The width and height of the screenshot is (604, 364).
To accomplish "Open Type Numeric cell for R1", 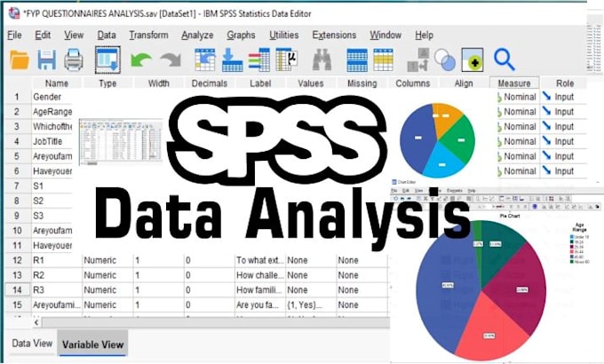I will [x=107, y=260].
